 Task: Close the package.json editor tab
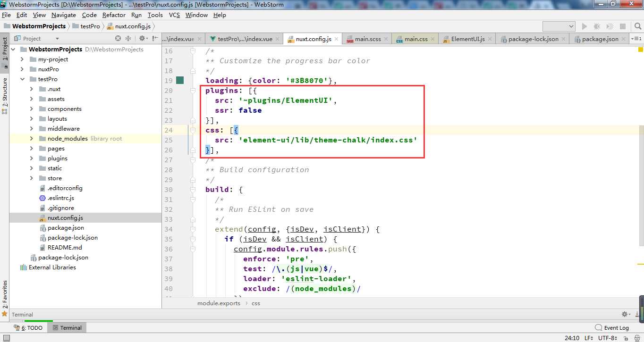click(624, 39)
